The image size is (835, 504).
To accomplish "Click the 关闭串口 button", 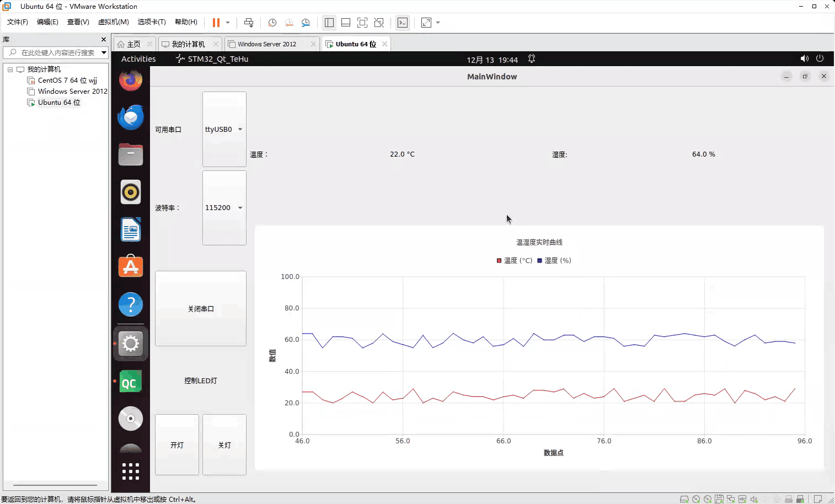I will [201, 309].
